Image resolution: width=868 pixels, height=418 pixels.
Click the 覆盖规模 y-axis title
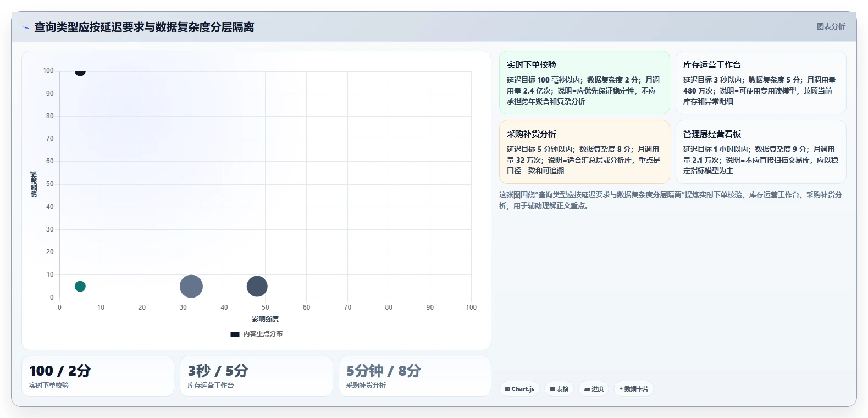[x=34, y=184]
